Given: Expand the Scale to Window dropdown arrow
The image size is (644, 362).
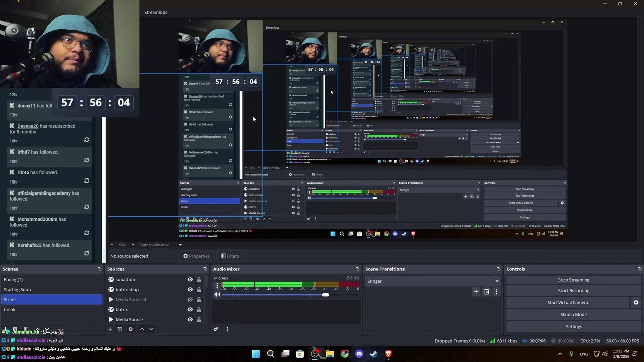Looking at the screenshot, I should [x=180, y=245].
